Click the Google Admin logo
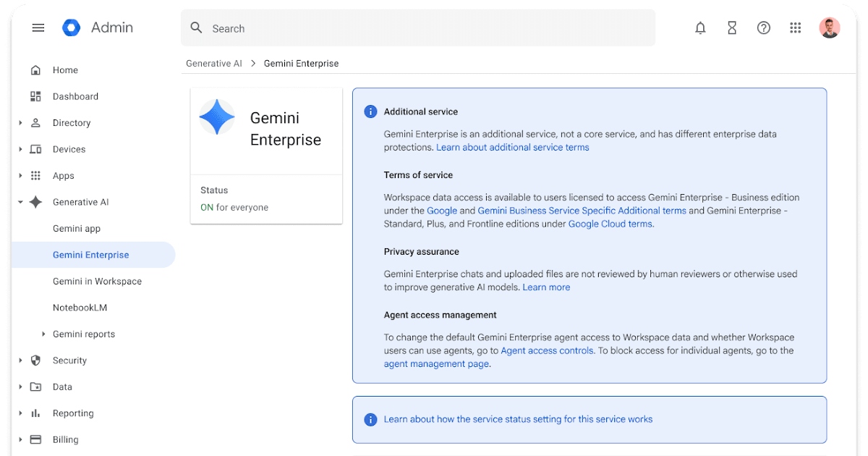 coord(72,28)
